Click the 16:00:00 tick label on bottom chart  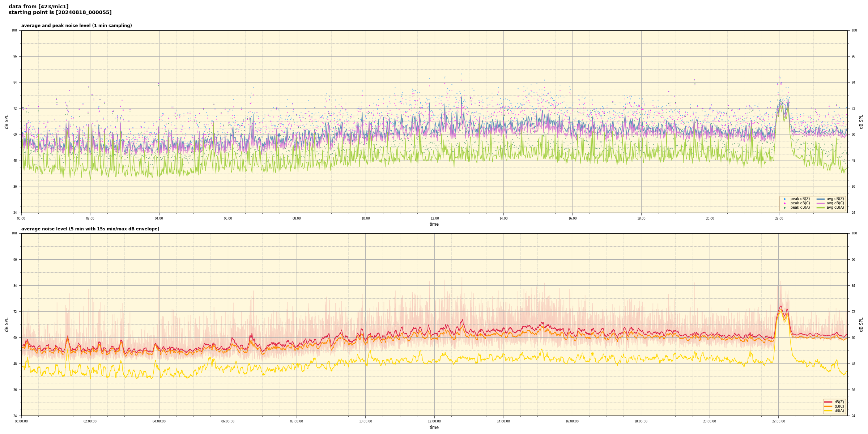(x=572, y=421)
